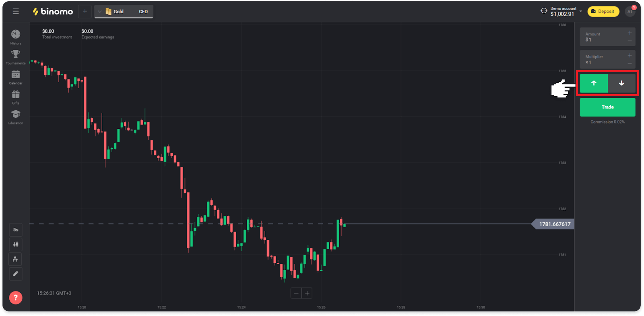
Task: Open the Tournaments section
Action: tap(16, 56)
